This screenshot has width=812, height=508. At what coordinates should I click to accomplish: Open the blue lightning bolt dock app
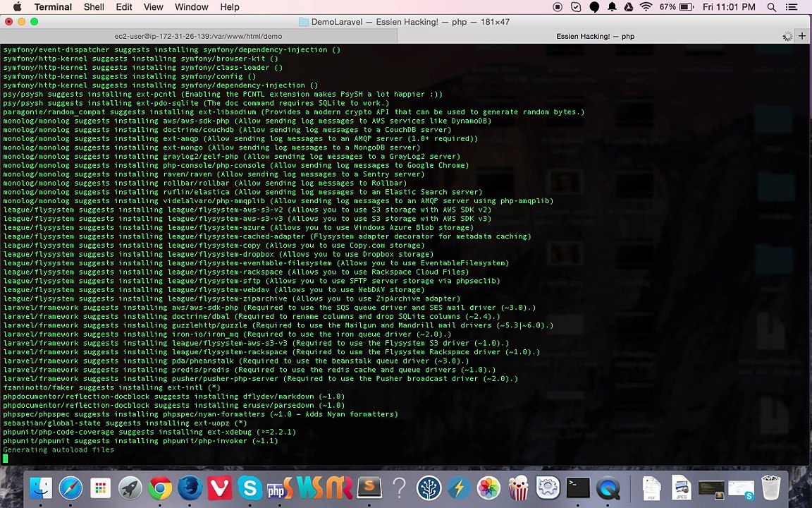(x=459, y=488)
